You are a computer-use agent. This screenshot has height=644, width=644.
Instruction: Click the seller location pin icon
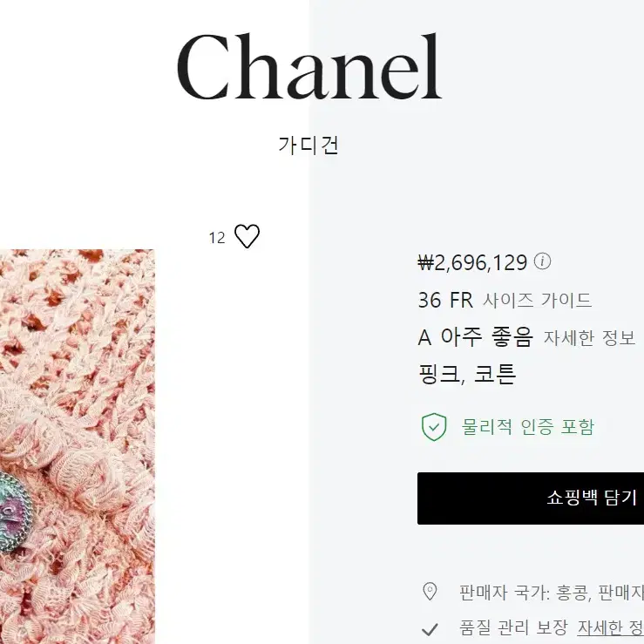(430, 592)
